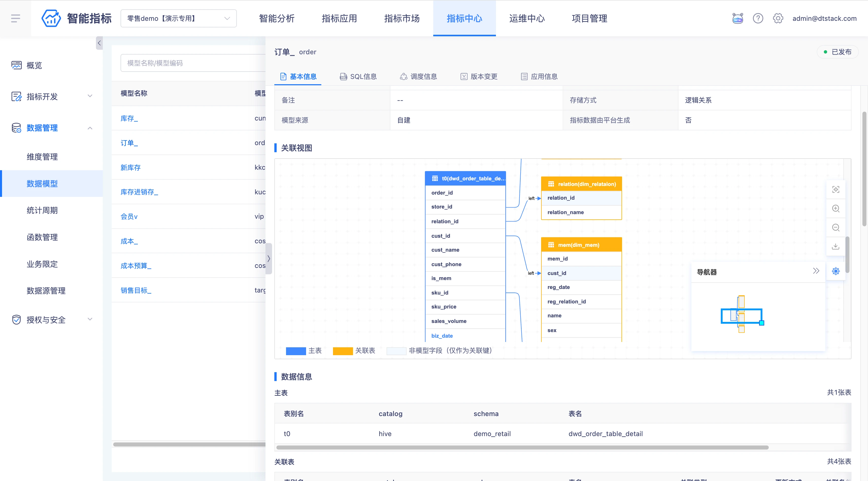The image size is (868, 481).
Task: Click the 模型名称/模型编码 search field
Action: tap(193, 63)
